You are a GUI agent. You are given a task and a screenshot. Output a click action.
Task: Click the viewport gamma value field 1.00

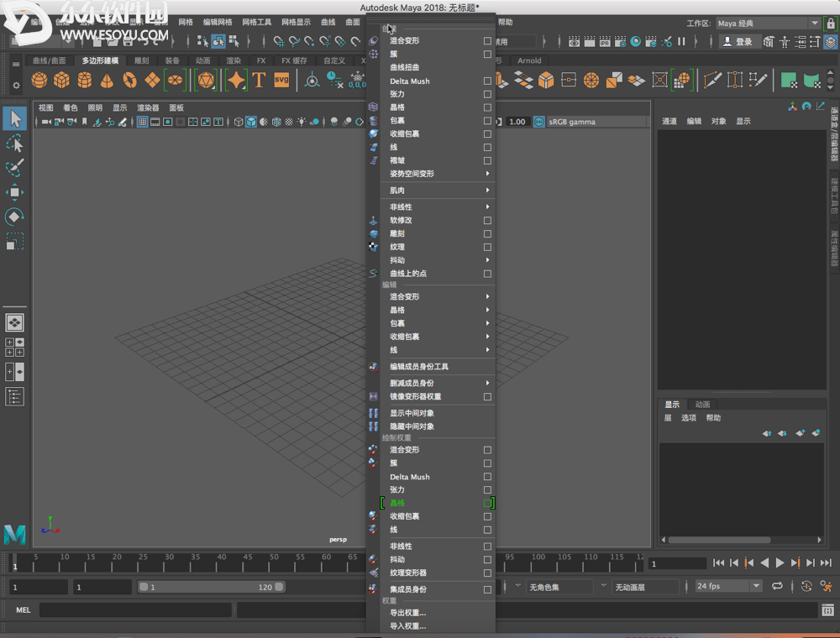pyautogui.click(x=517, y=122)
